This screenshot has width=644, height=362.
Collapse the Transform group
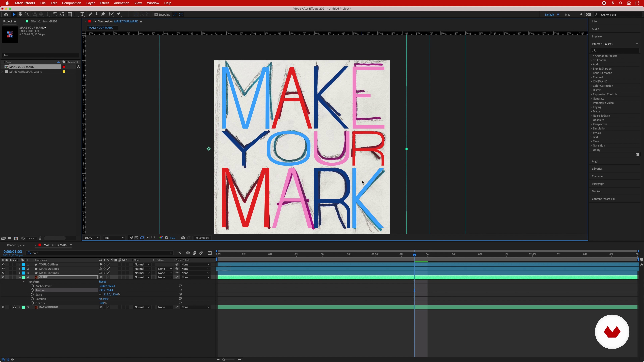tap(24, 282)
